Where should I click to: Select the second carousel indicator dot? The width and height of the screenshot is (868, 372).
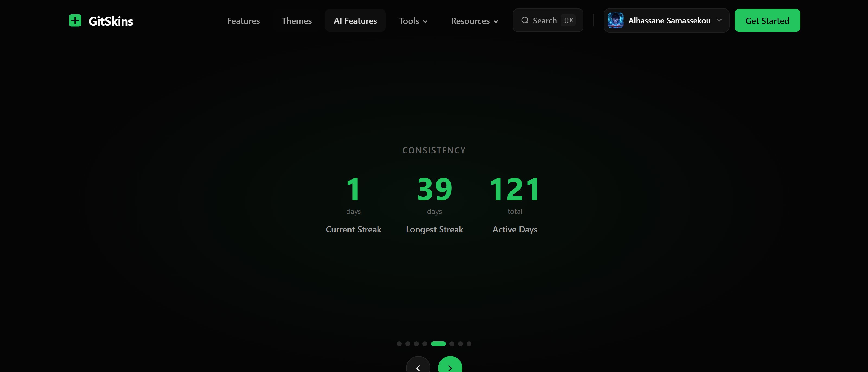(408, 344)
